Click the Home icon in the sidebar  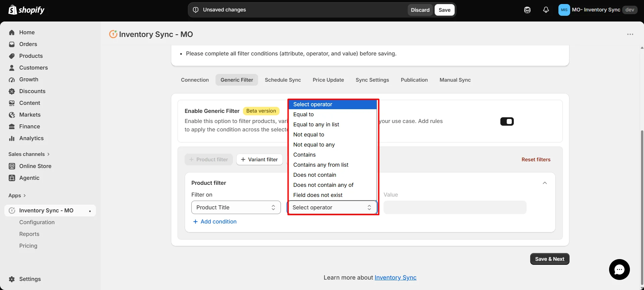[x=12, y=32]
